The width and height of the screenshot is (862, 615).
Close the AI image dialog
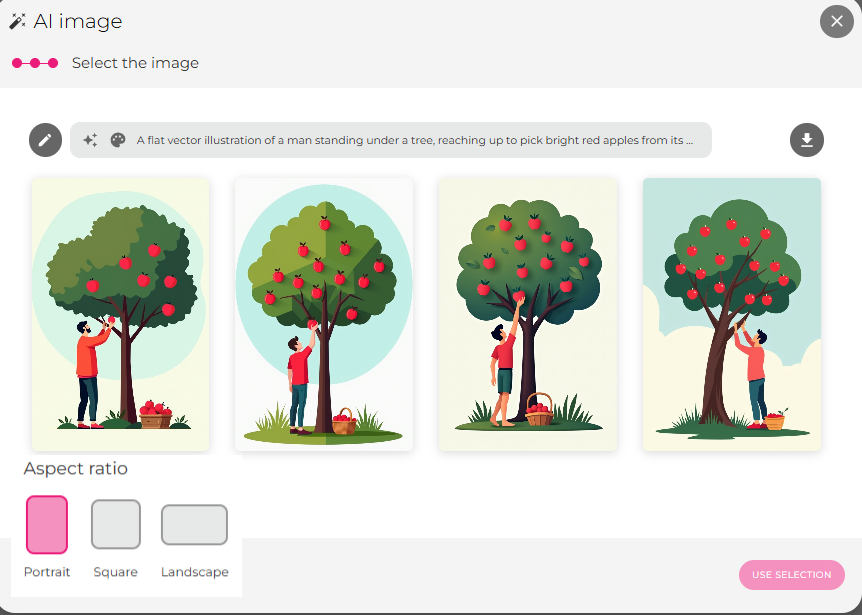click(x=836, y=21)
